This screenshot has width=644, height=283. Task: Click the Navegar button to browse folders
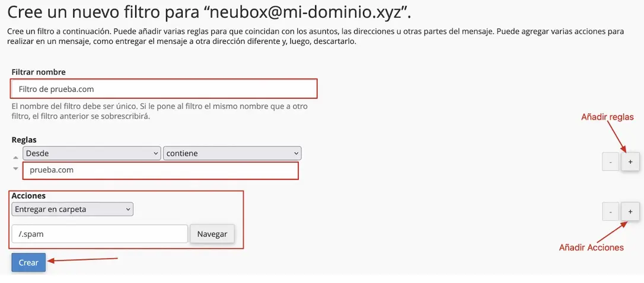click(212, 234)
